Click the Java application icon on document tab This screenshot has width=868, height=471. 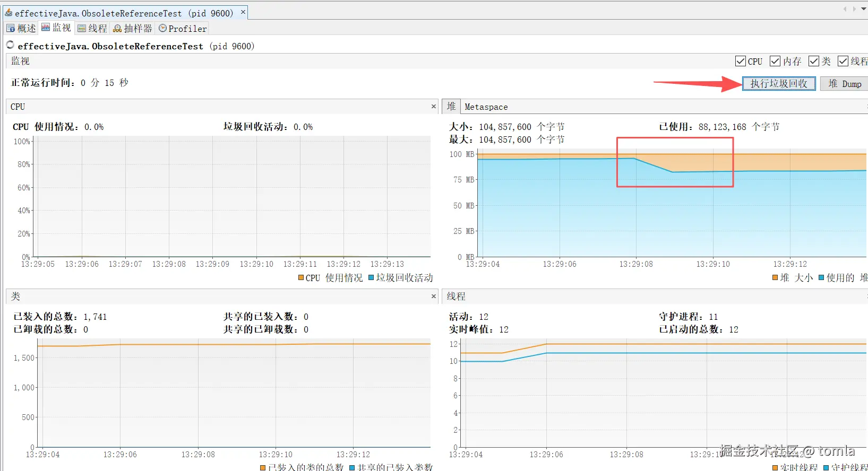[8, 12]
